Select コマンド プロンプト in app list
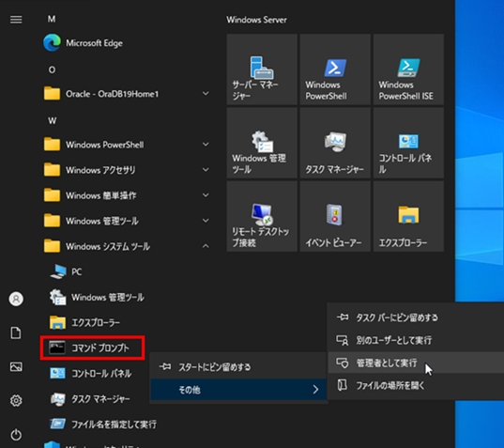The image size is (504, 448). point(93,348)
